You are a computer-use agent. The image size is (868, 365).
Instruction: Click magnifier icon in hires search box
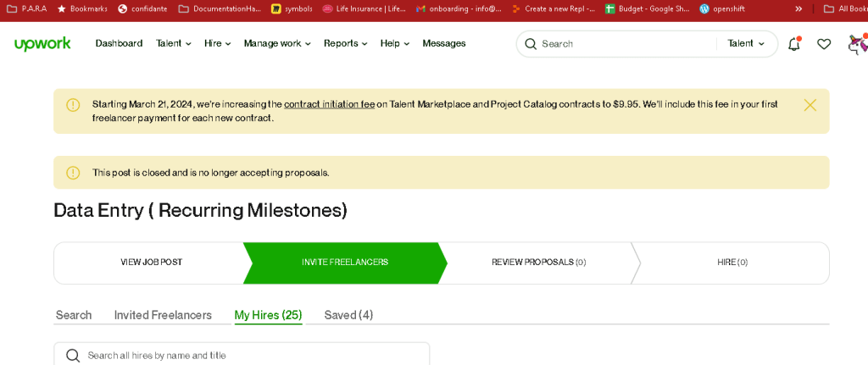[x=73, y=355]
